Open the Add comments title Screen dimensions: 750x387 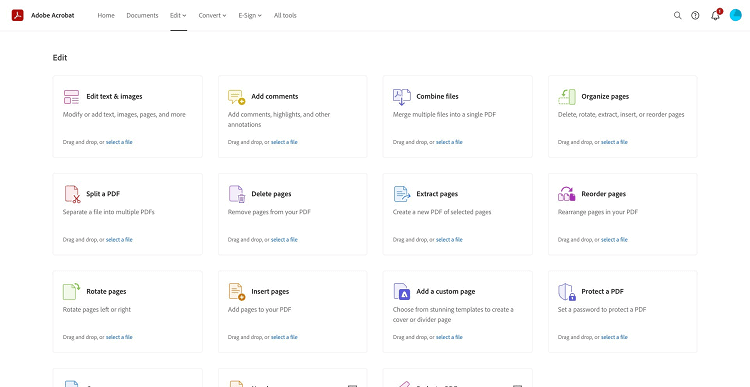coord(275,97)
